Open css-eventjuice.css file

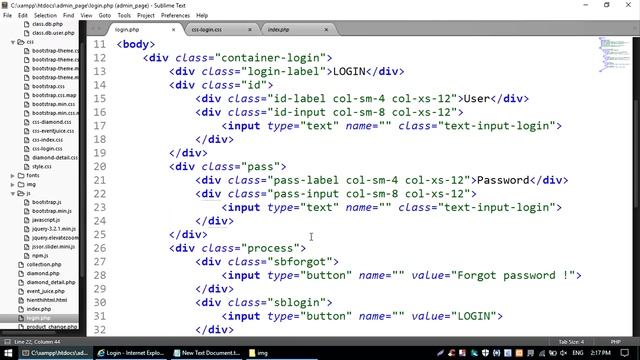tap(53, 131)
